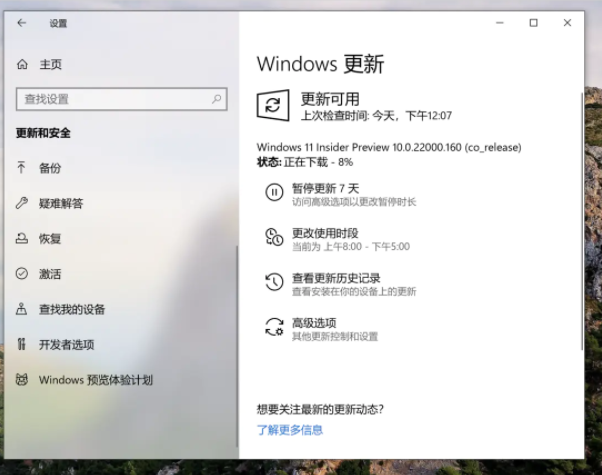This screenshot has width=602, height=475.
Task: Select 激活 in the sidebar
Action: click(x=50, y=274)
